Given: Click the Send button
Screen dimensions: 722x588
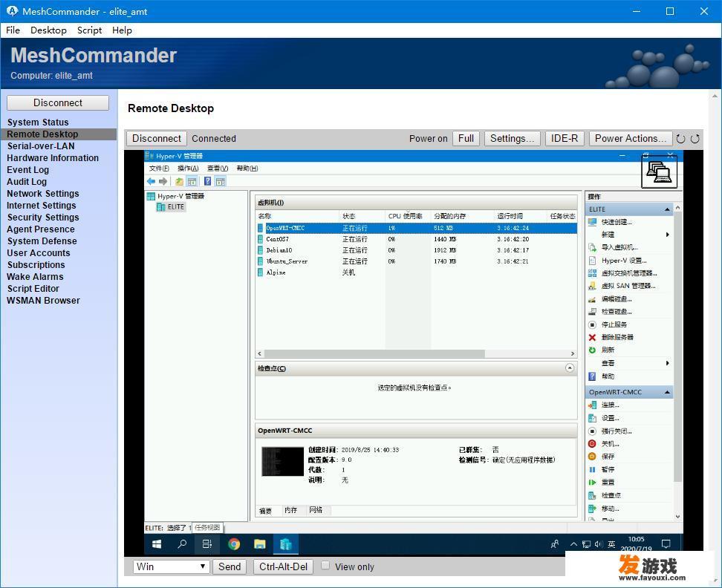Looking at the screenshot, I should (230, 566).
